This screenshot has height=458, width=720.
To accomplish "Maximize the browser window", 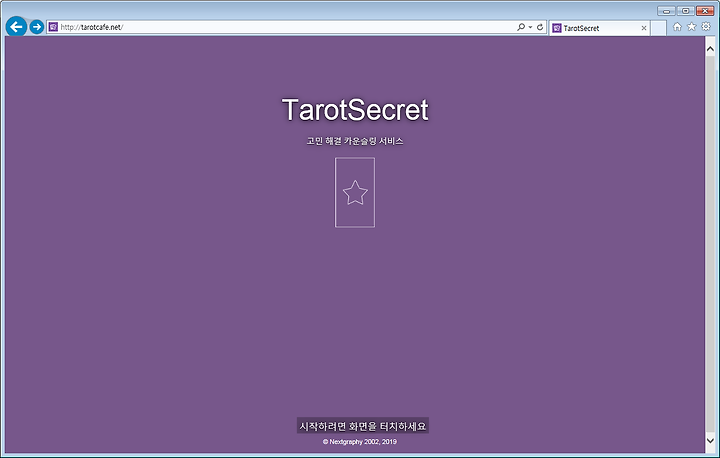I will pyautogui.click(x=686, y=11).
